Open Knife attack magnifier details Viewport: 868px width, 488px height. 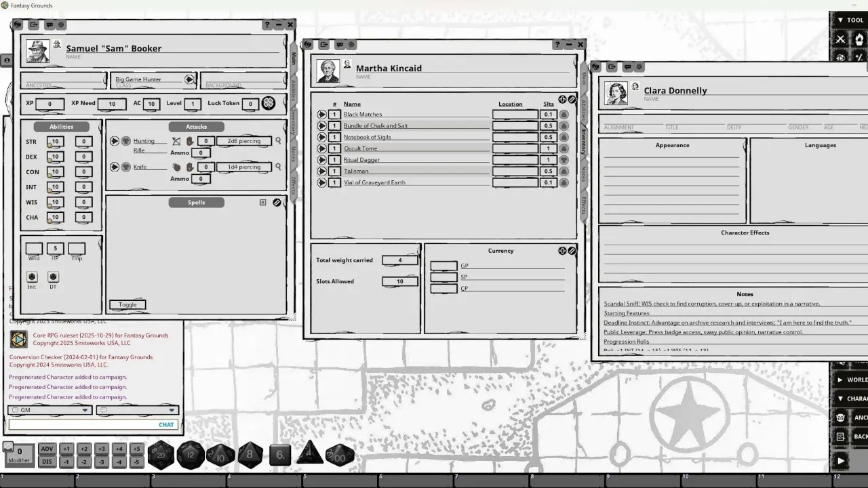pyautogui.click(x=278, y=167)
